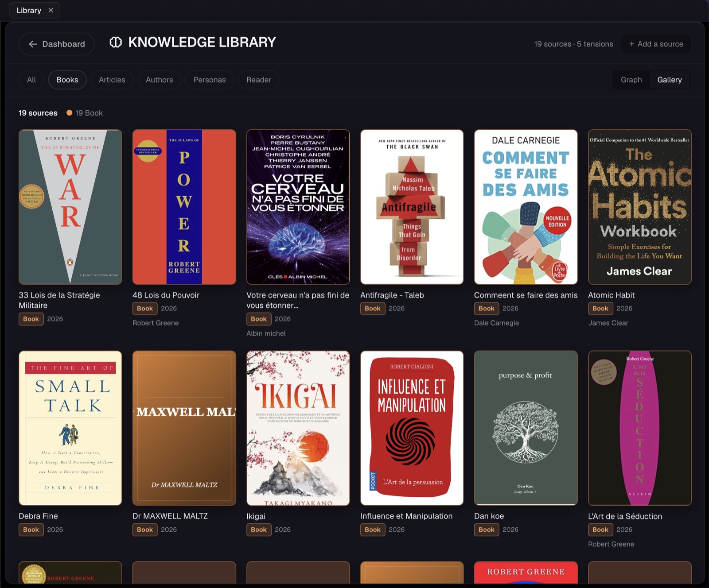Open the Atomic Habits Workbook cover
Viewport: 709px width, 588px height.
(640, 207)
